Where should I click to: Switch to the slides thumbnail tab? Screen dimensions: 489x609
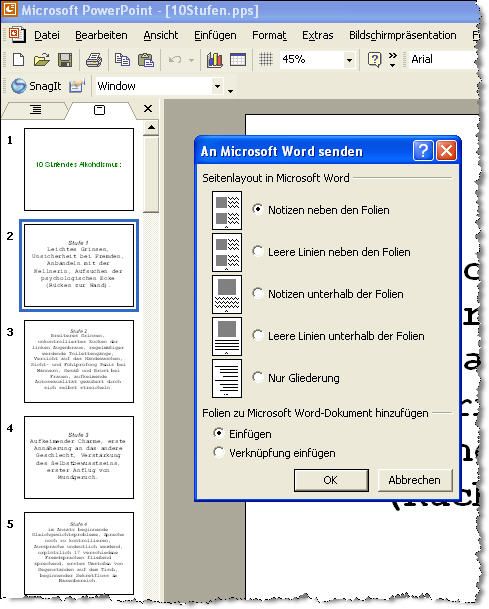tap(99, 110)
